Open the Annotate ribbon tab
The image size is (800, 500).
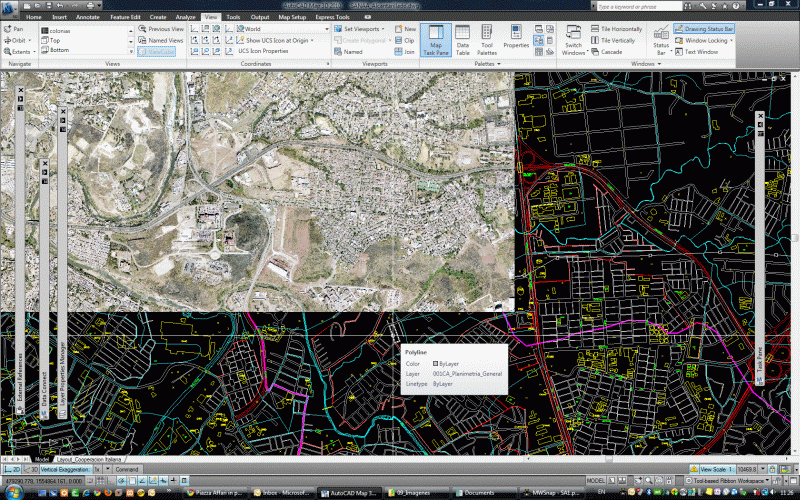coord(88,17)
